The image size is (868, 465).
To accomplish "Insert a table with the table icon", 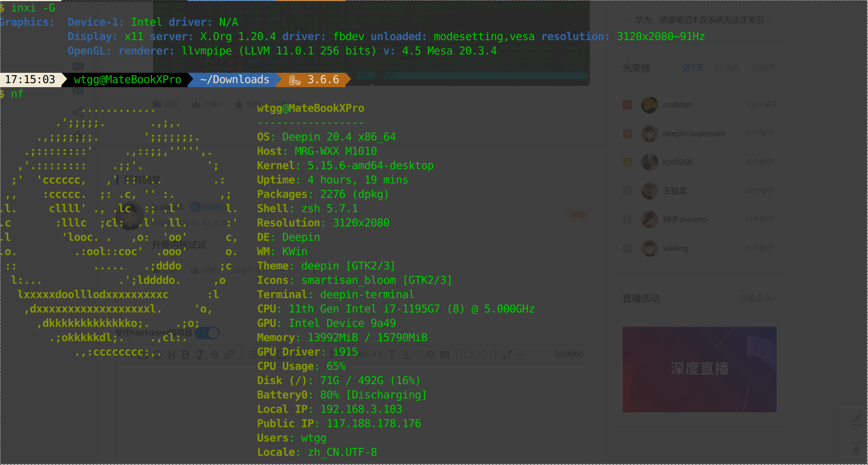I will 444,355.
